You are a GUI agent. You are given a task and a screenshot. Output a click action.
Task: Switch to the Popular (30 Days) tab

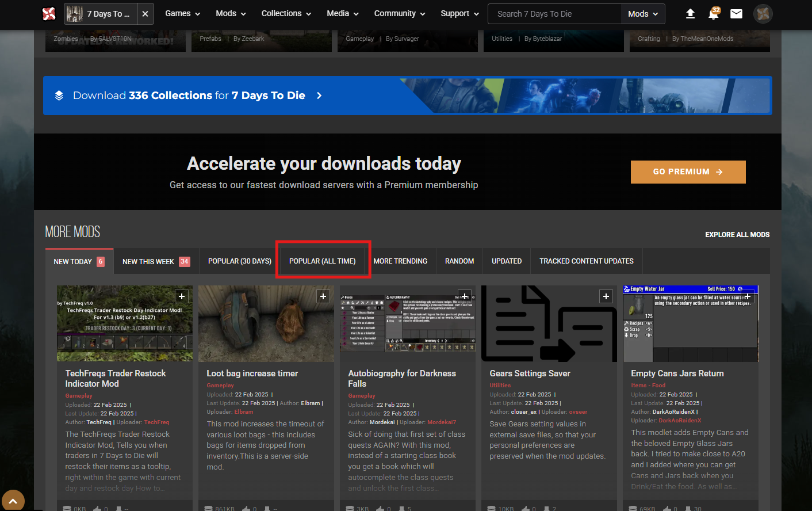(x=240, y=261)
